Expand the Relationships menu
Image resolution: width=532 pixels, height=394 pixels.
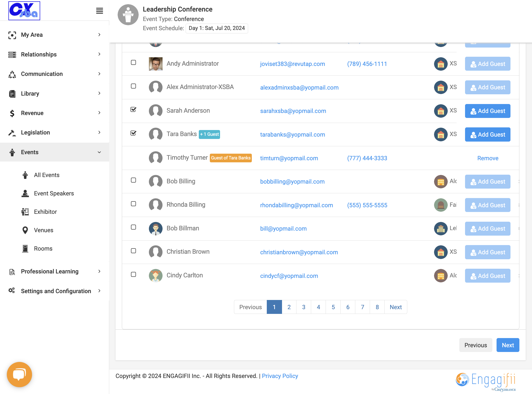point(55,54)
